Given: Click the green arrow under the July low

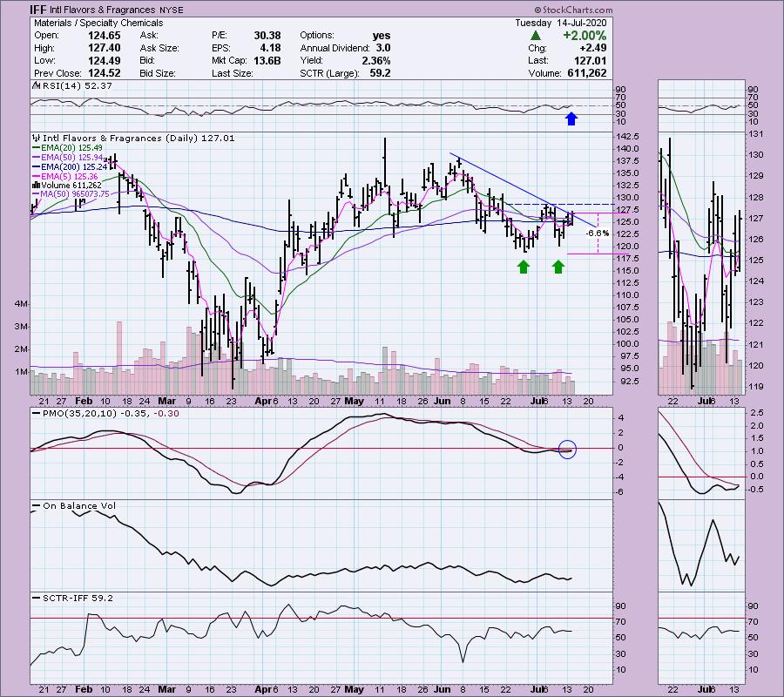Looking at the screenshot, I should point(558,267).
